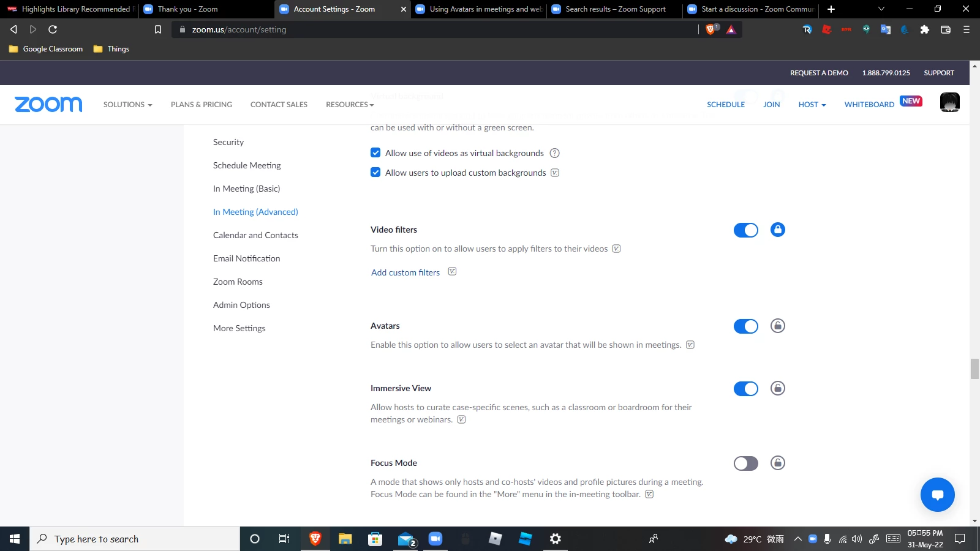Open Whiteboard link
This screenshot has height=551, width=980.
pyautogui.click(x=869, y=105)
